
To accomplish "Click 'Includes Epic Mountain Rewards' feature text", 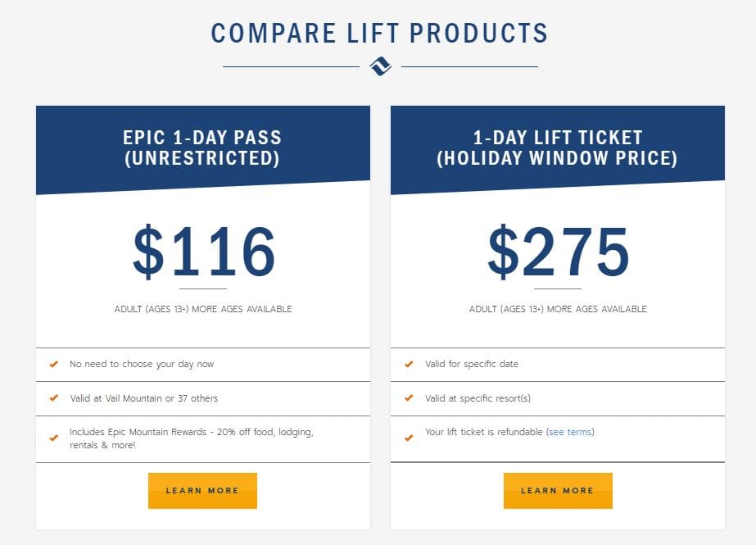I will click(x=192, y=438).
